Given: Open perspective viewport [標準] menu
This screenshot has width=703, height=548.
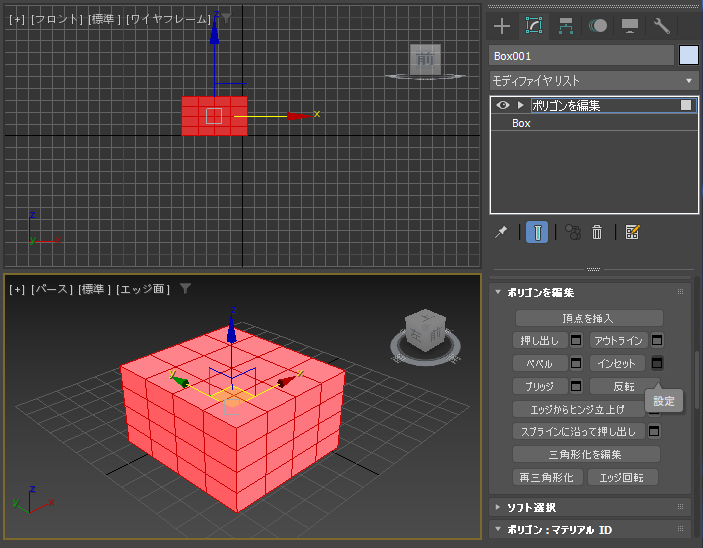Looking at the screenshot, I should pyautogui.click(x=94, y=289).
